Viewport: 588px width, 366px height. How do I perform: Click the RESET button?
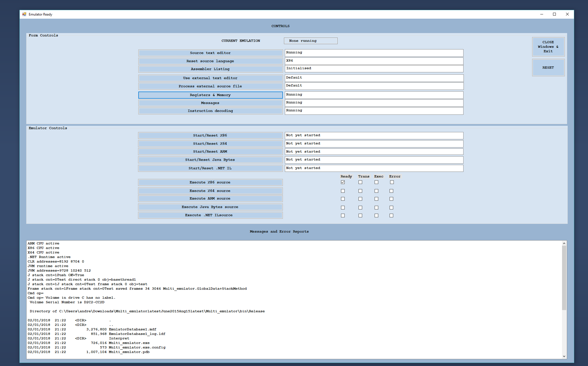[548, 68]
